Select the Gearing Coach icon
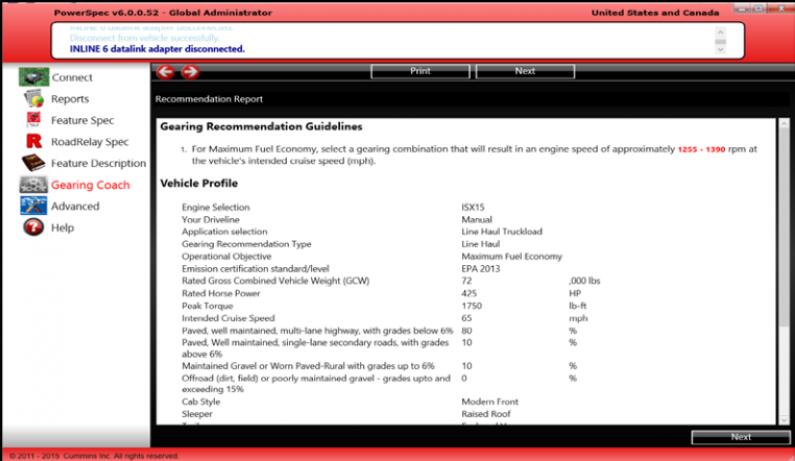795x461 pixels. pos(34,185)
